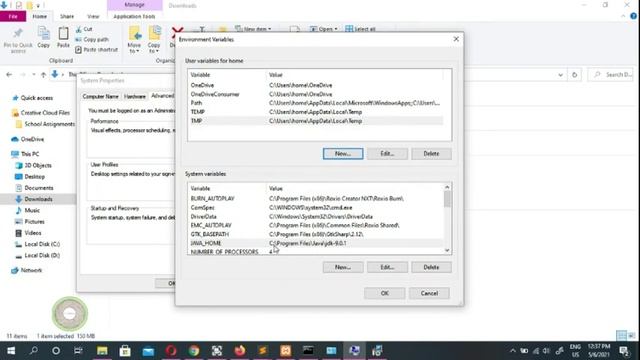The image size is (640, 360).
Task: Switch to Computer Name tab in System Properties
Action: (x=100, y=96)
